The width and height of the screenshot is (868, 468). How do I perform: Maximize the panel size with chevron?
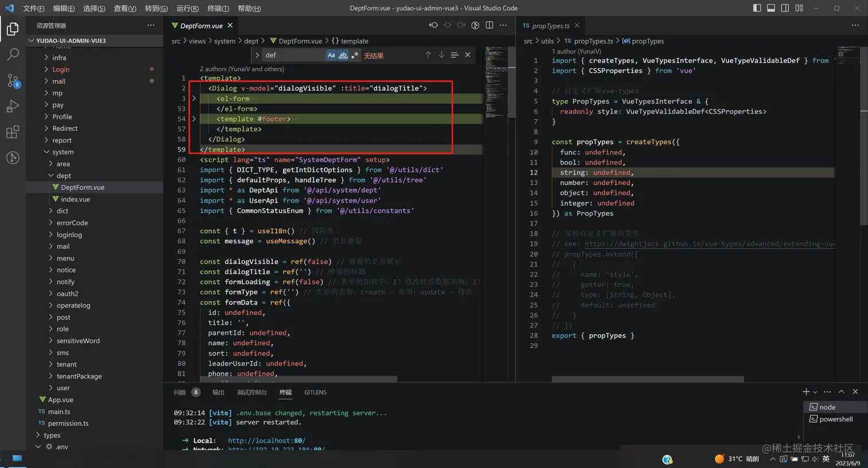(841, 392)
